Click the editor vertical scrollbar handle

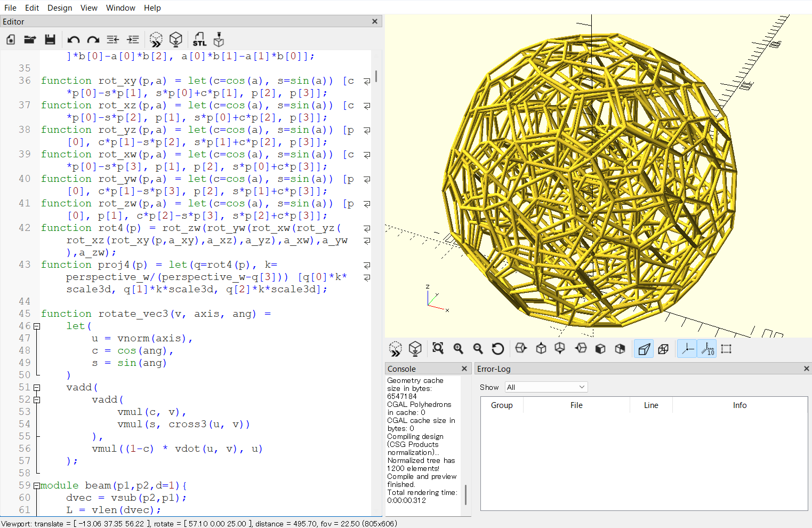[376, 76]
